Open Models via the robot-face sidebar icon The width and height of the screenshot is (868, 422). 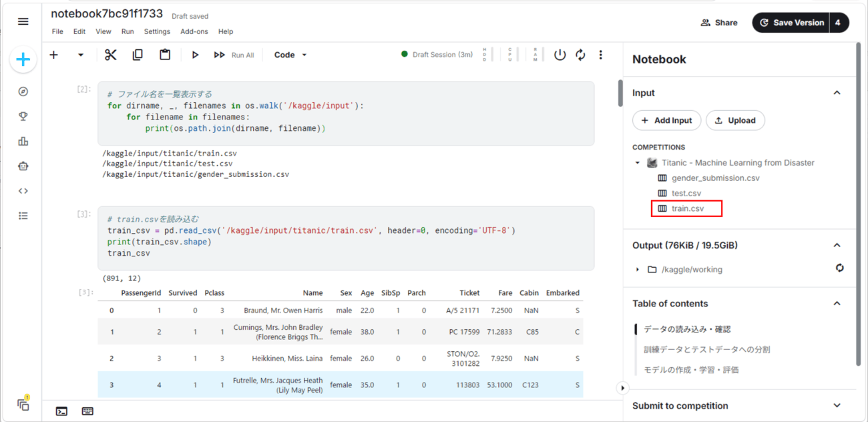pyautogui.click(x=23, y=166)
